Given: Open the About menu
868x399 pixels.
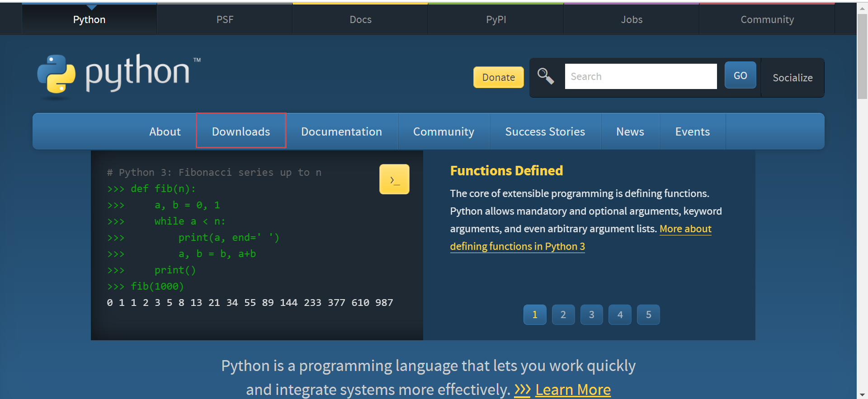Looking at the screenshot, I should point(165,131).
